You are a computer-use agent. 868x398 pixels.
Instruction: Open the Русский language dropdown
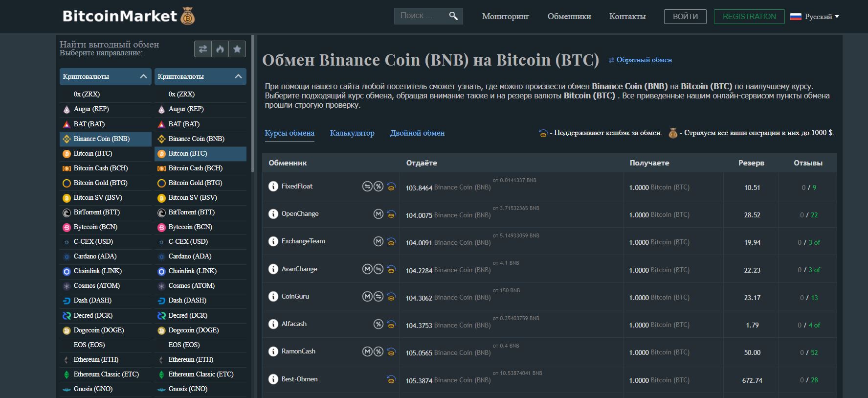pos(815,17)
